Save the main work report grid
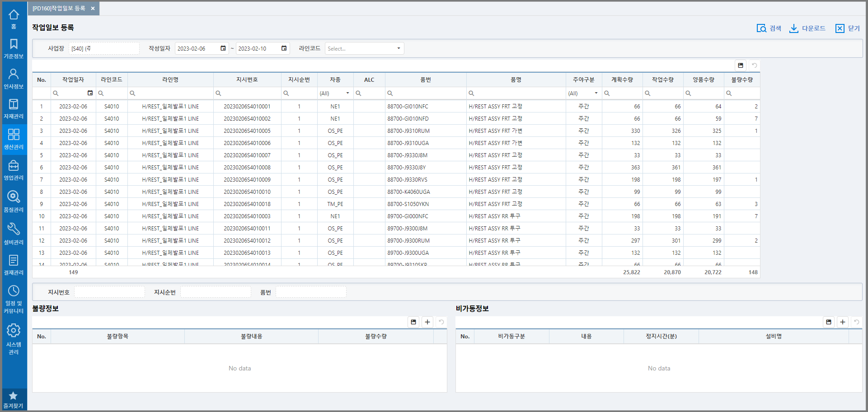This screenshot has width=868, height=412. [740, 66]
